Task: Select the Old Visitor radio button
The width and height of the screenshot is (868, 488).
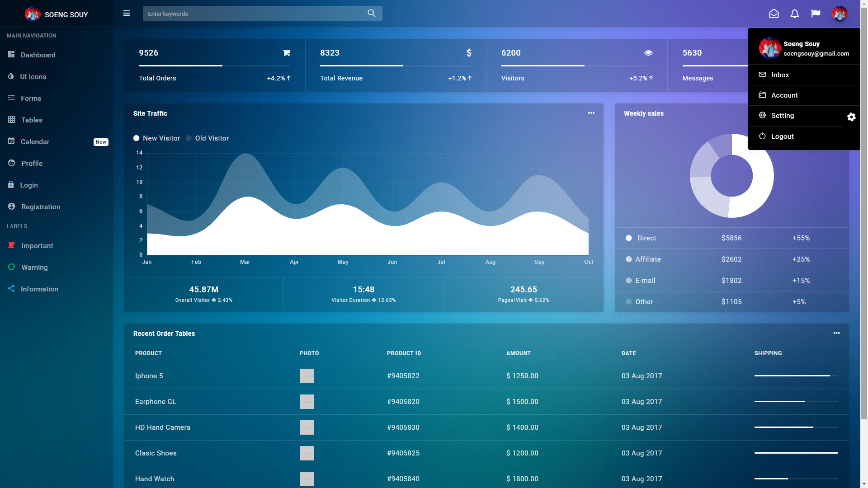Action: click(x=189, y=138)
